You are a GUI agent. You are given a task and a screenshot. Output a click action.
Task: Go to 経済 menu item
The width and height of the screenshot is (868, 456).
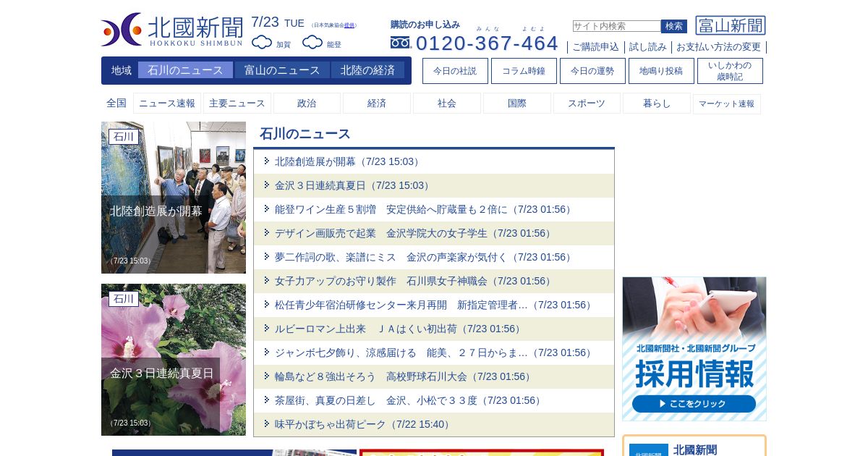tap(377, 104)
